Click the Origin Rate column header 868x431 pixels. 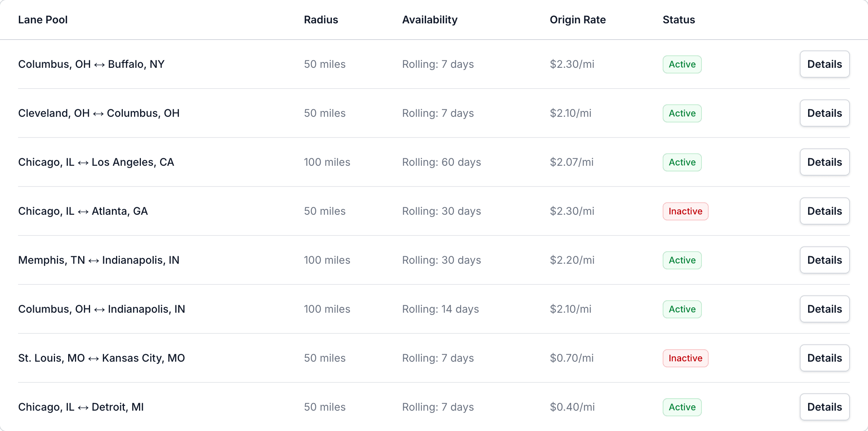[x=578, y=20]
